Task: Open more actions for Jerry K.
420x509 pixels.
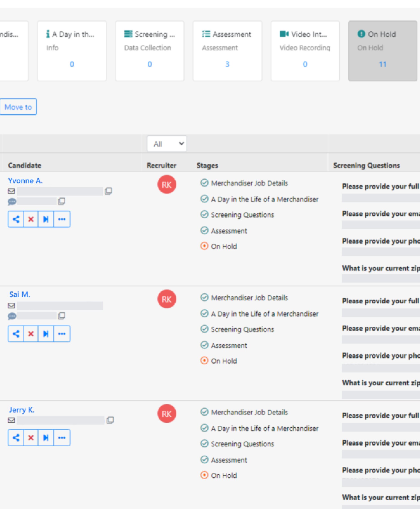Action: (x=62, y=437)
